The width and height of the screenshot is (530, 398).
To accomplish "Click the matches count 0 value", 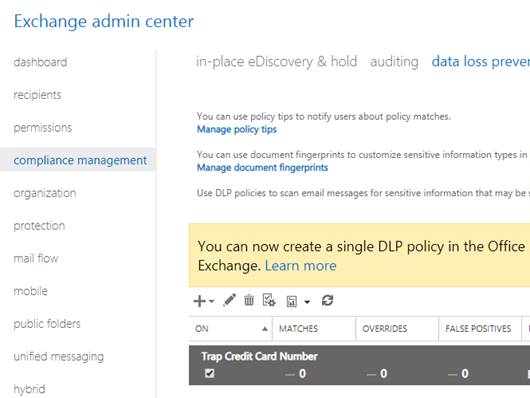I will pos(302,374).
